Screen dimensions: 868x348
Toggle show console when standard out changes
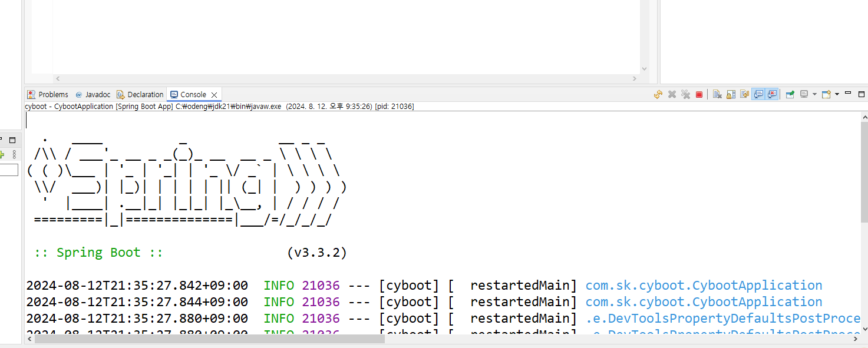(758, 94)
